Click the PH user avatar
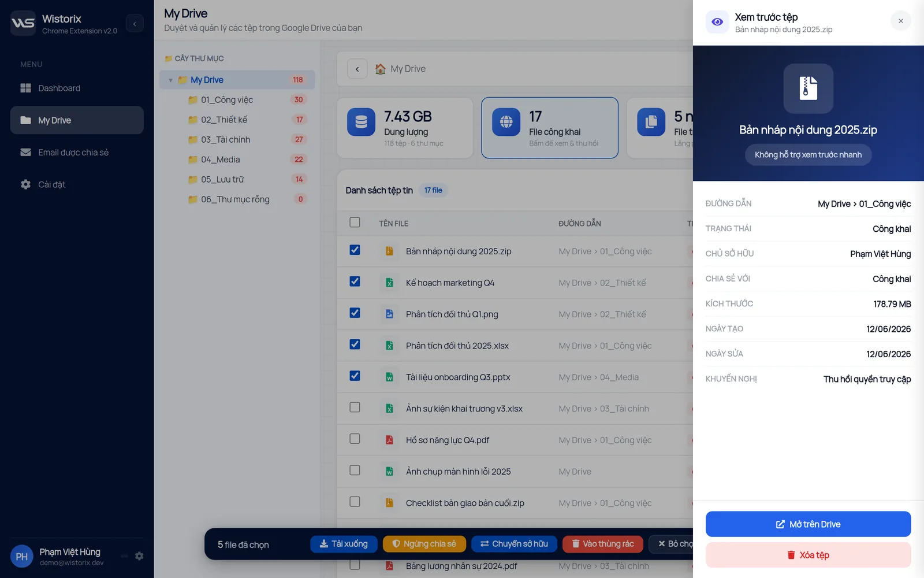The width and height of the screenshot is (924, 578). coord(22,557)
